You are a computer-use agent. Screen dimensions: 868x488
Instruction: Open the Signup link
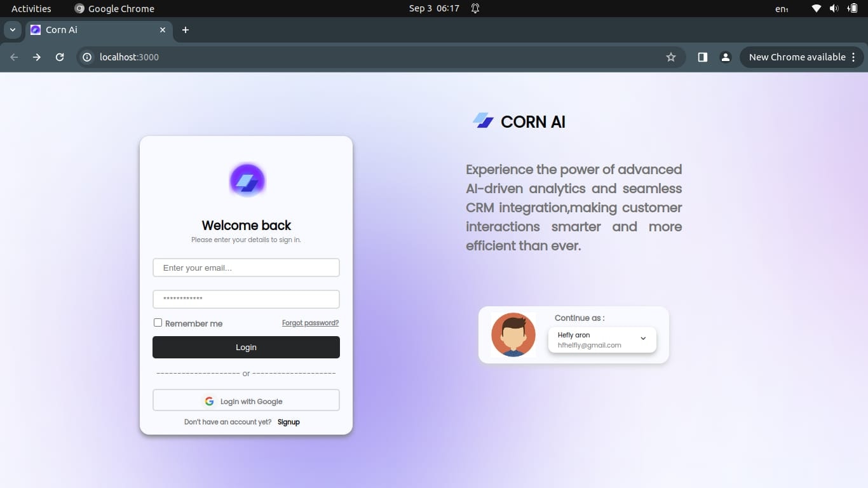click(x=288, y=422)
